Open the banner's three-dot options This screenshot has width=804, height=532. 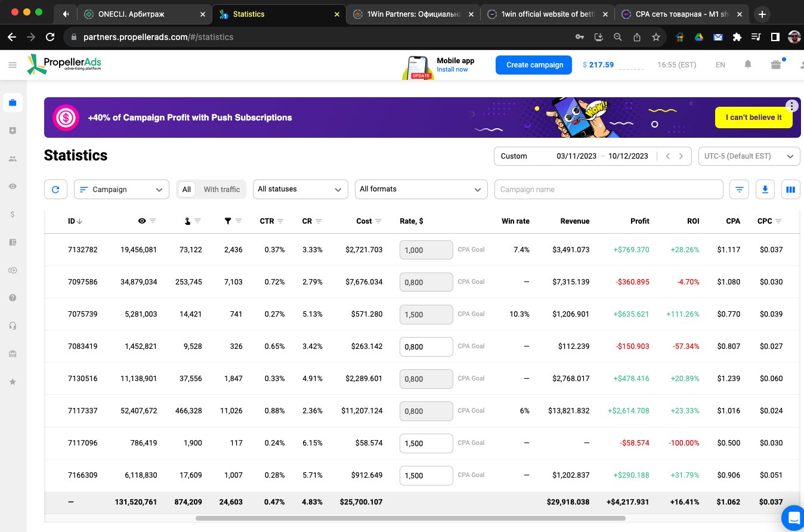pyautogui.click(x=791, y=106)
